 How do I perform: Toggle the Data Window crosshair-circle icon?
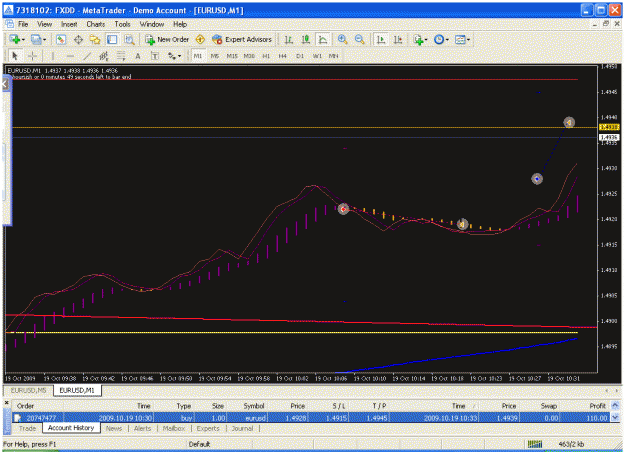[78, 39]
